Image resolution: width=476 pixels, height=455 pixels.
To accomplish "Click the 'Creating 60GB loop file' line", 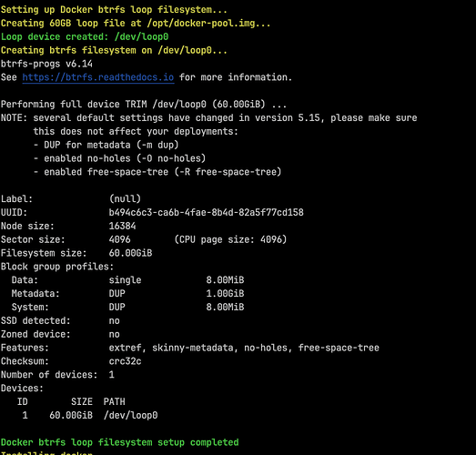I will coord(136,24).
